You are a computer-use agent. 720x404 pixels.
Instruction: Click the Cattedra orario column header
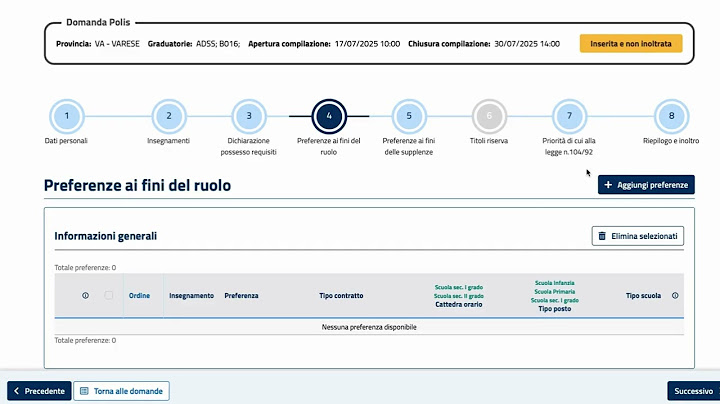459,304
